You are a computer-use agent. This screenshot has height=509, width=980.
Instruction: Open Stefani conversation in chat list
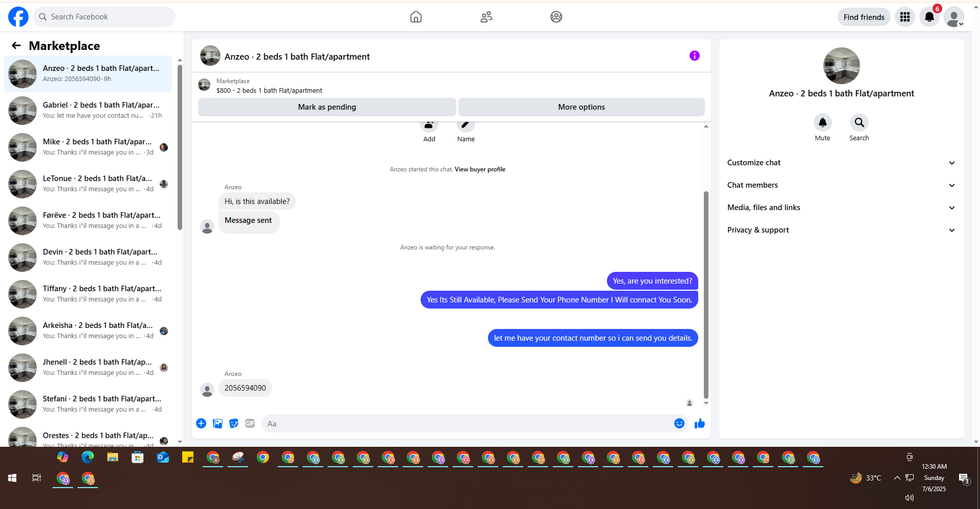tap(88, 404)
